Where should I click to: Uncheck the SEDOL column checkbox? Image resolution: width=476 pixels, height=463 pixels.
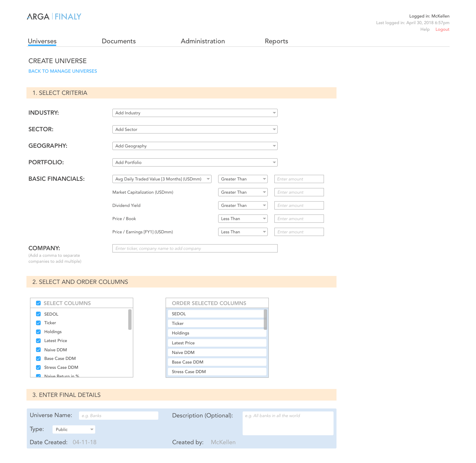click(x=38, y=314)
